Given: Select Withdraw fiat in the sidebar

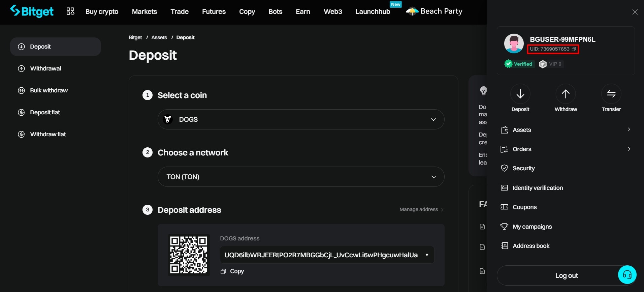Looking at the screenshot, I should coord(56,134).
